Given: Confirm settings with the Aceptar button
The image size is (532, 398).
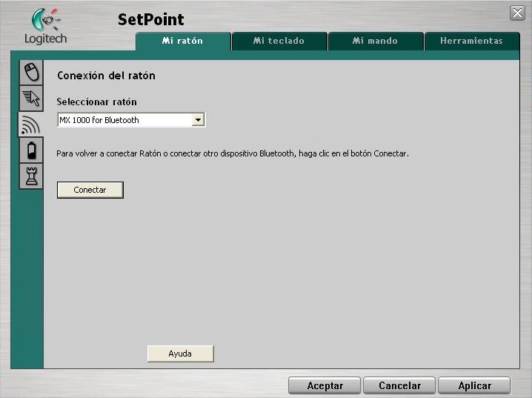Looking at the screenshot, I should [x=325, y=385].
